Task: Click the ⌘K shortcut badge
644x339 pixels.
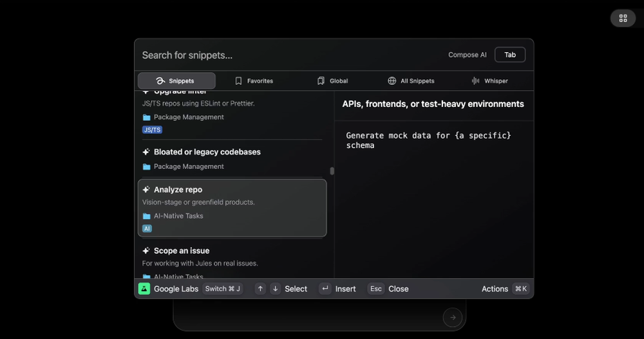Action: coord(521,289)
